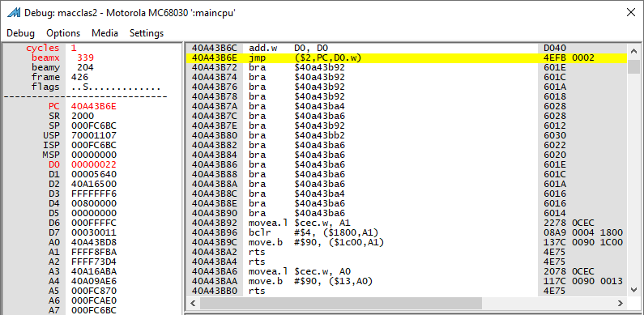Image resolution: width=644 pixels, height=315 pixels.
Task: Click address 40A43BB0 rts line
Action: (x=407, y=291)
